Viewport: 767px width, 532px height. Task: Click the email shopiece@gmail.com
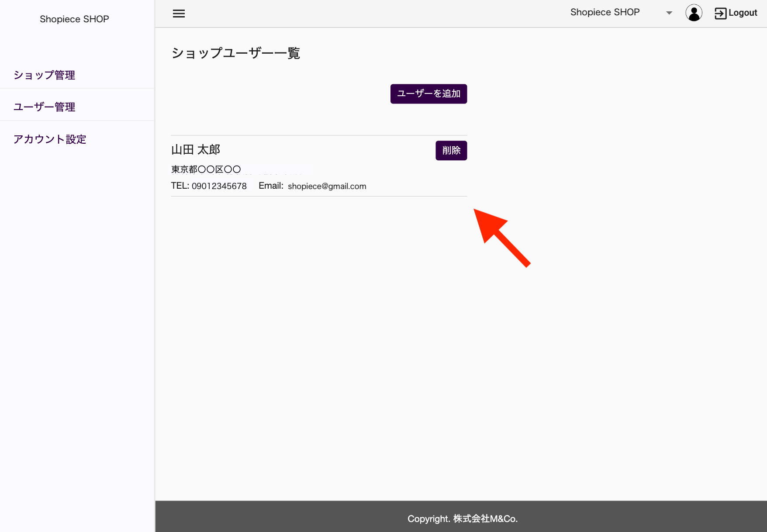pos(327,187)
